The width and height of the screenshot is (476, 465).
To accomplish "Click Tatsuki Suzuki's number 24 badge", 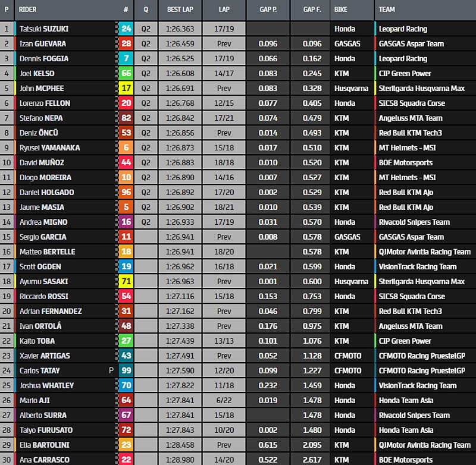I will pyautogui.click(x=126, y=29).
